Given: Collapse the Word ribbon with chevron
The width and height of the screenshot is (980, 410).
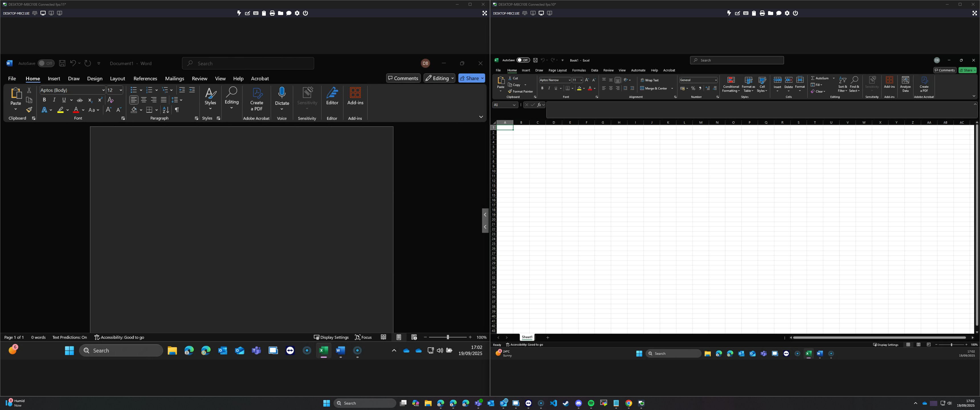Looking at the screenshot, I should coord(481,117).
